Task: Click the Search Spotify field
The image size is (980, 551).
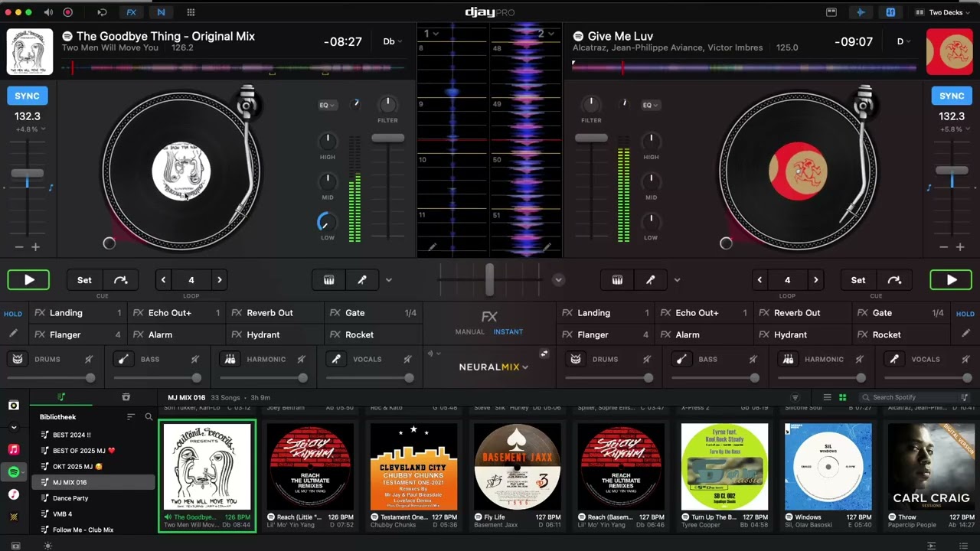Action: point(915,397)
